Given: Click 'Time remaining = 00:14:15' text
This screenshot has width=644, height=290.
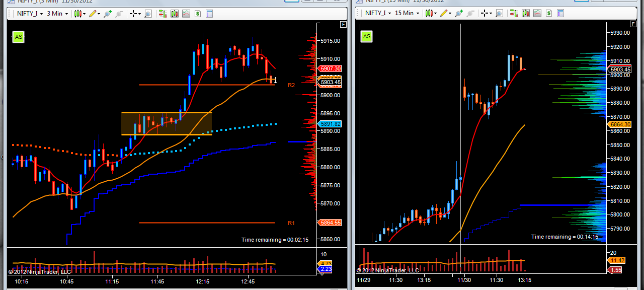Looking at the screenshot, I should (565, 237).
